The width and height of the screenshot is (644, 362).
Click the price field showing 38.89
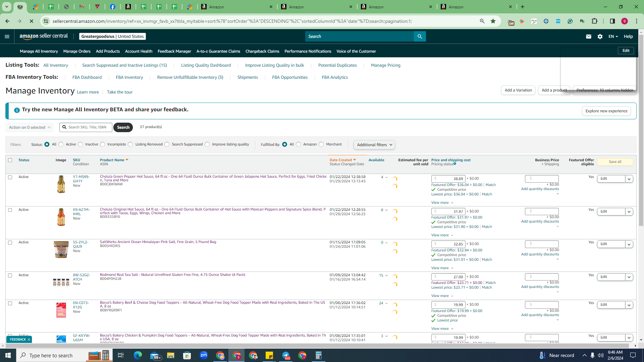click(x=448, y=179)
